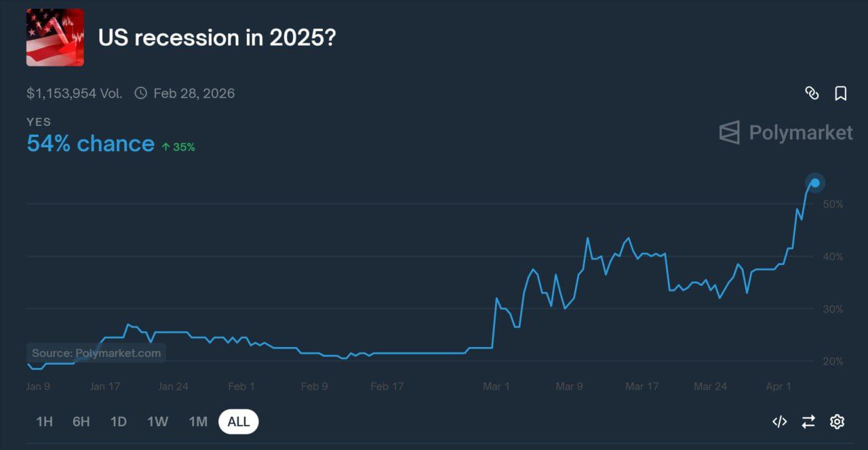Switch chart to 1D range
This screenshot has width=868, height=450.
[x=119, y=422]
